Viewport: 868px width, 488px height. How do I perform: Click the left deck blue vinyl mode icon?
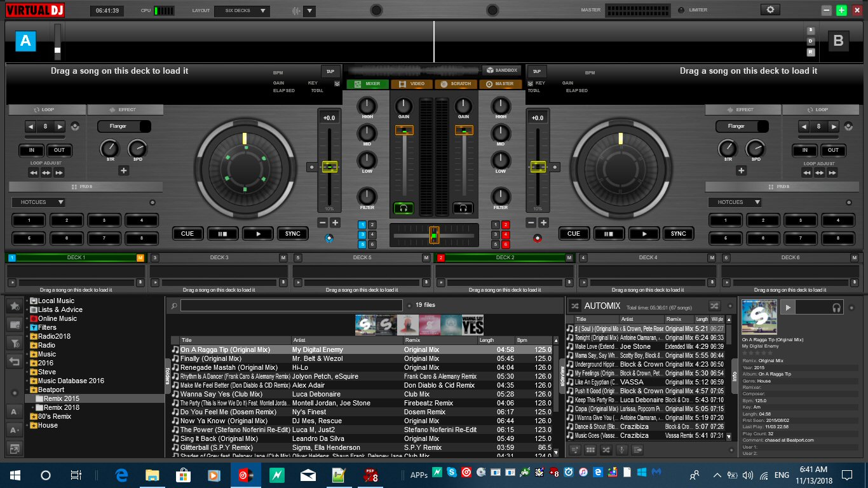329,239
